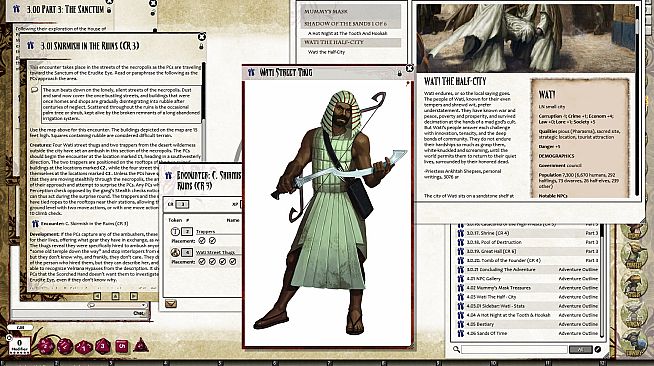Select Wati the Half-City entry in reference index

[326, 52]
